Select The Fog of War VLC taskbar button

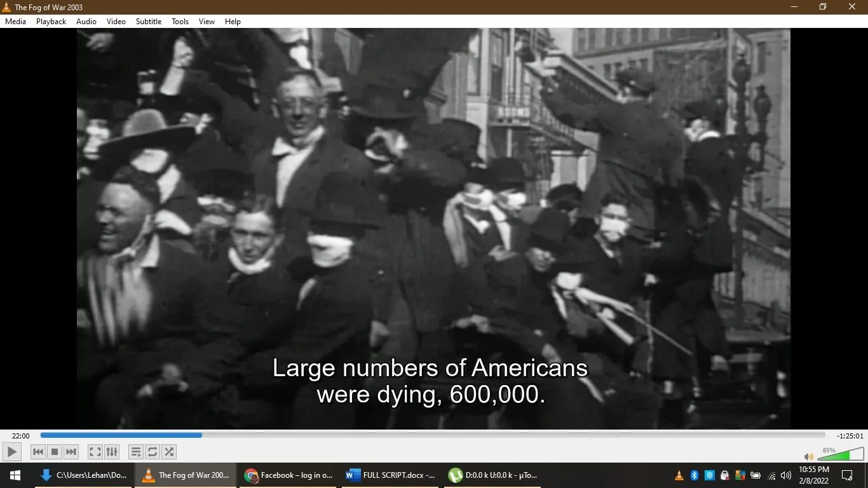[186, 475]
